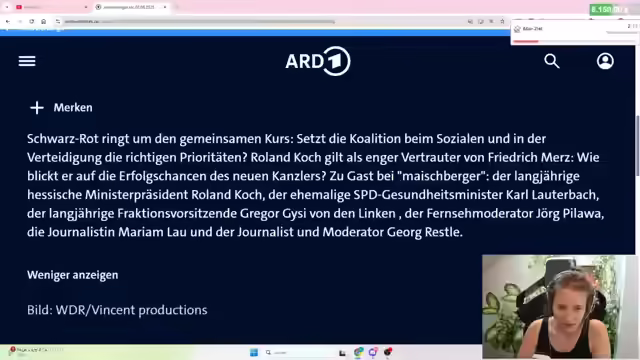The height and width of the screenshot is (360, 640).
Task: Go back with browser back arrow
Action: point(8,21)
